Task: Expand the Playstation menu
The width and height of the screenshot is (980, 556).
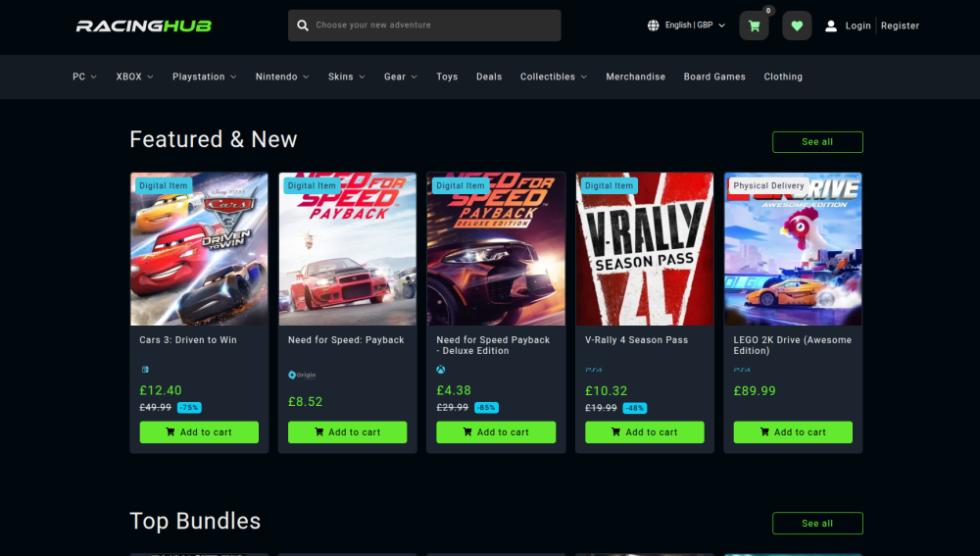Action: pyautogui.click(x=205, y=76)
